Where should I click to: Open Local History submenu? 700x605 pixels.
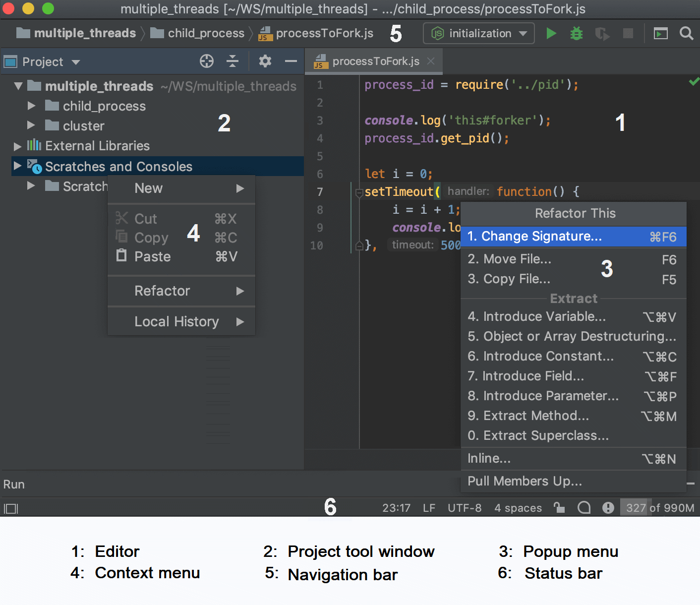pos(181,321)
